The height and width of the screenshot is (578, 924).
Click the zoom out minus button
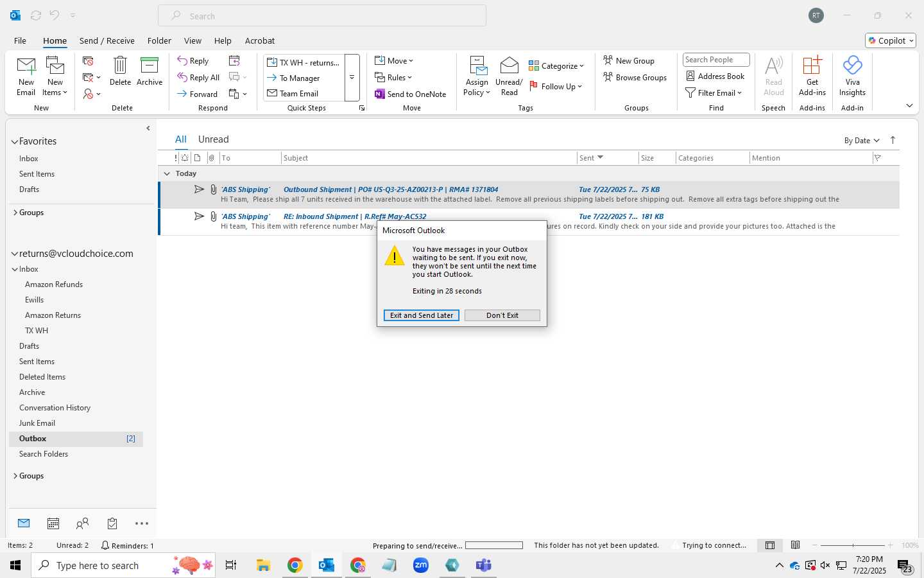[x=816, y=545]
